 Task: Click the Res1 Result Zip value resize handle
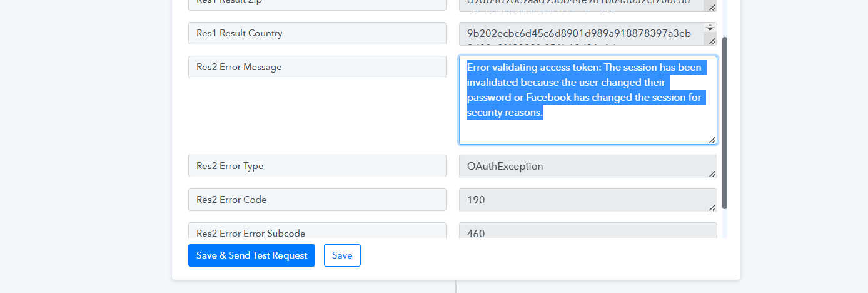coord(712,7)
